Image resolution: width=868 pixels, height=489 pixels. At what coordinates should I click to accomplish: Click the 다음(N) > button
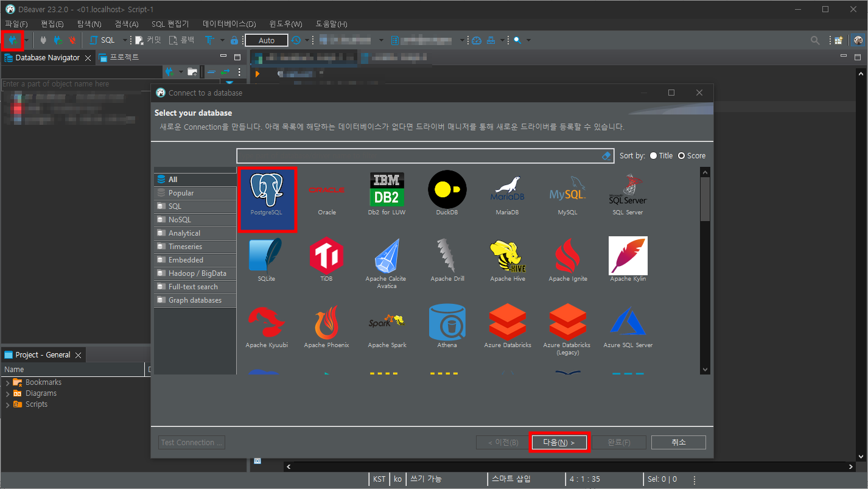coord(559,442)
